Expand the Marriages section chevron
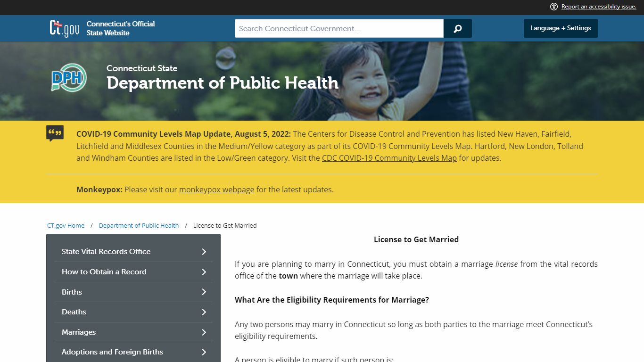This screenshot has height=362, width=644. coord(204,332)
